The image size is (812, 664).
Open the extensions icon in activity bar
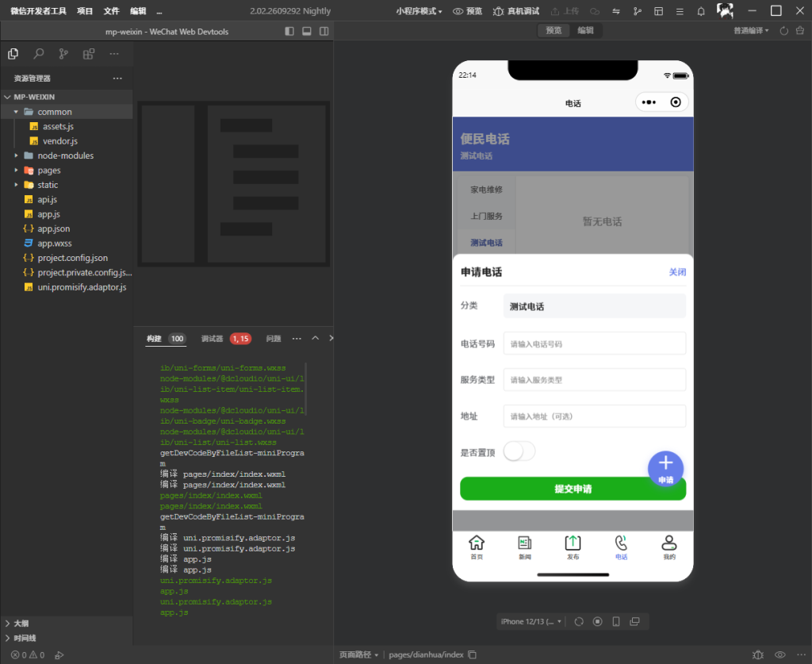[89, 54]
